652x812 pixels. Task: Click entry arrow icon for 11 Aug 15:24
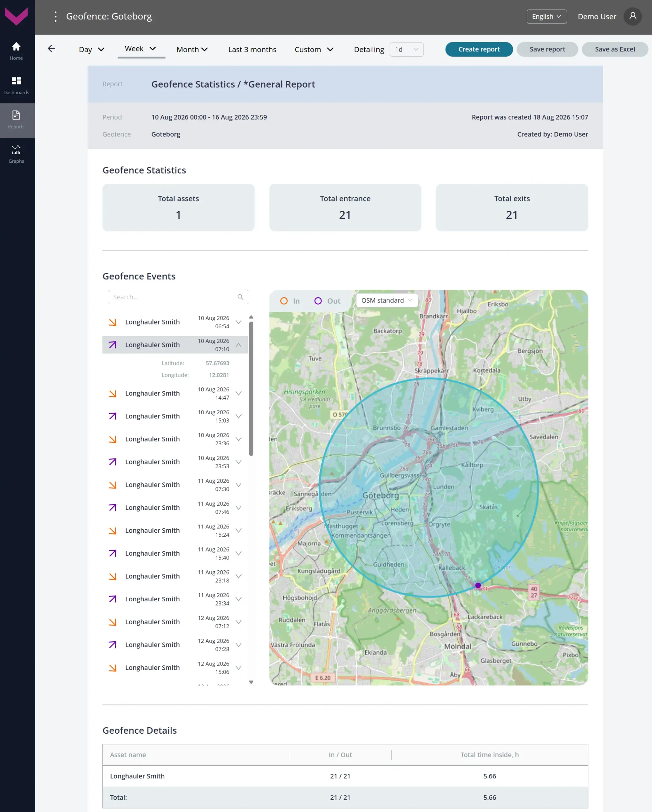coord(113,530)
